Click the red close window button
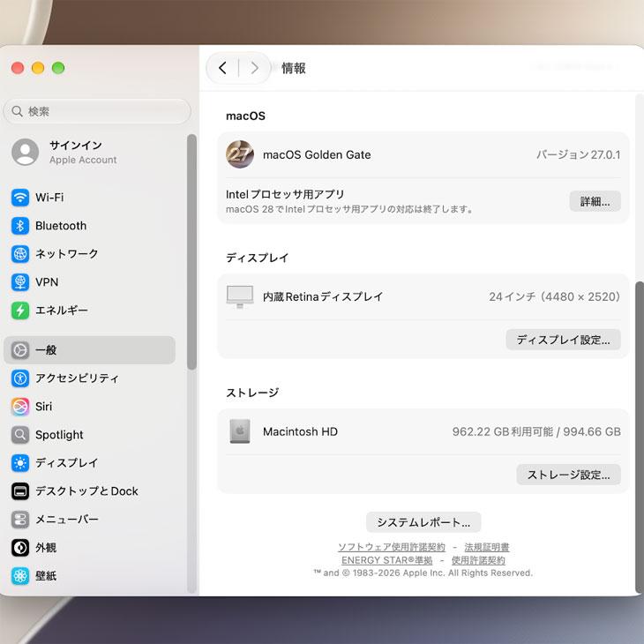Viewport: 644px width, 644px height. pyautogui.click(x=18, y=68)
